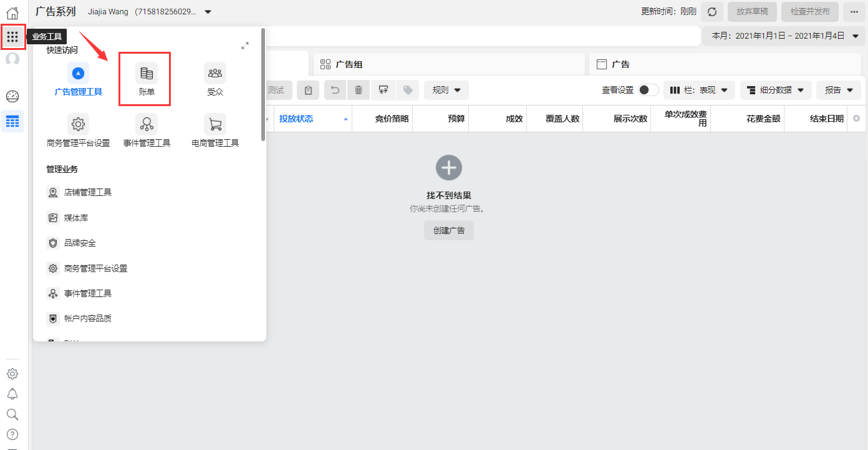The image size is (868, 450).
Task: Expand the business tools panel to full size
Action: pyautogui.click(x=245, y=46)
